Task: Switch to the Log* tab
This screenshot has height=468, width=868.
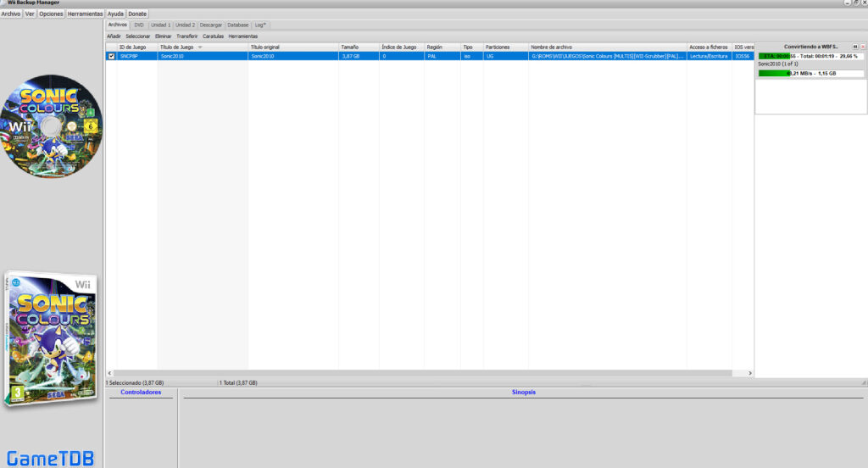Action: point(260,25)
